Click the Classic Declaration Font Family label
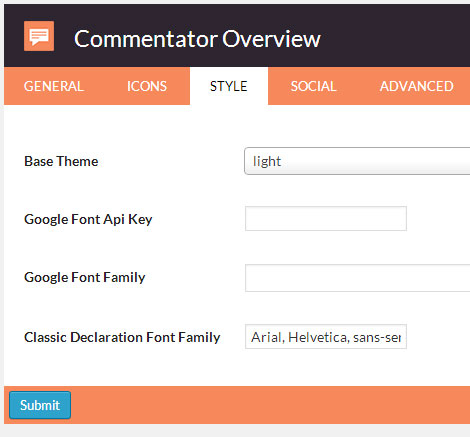Viewport: 470px width, 437px height. 122,337
